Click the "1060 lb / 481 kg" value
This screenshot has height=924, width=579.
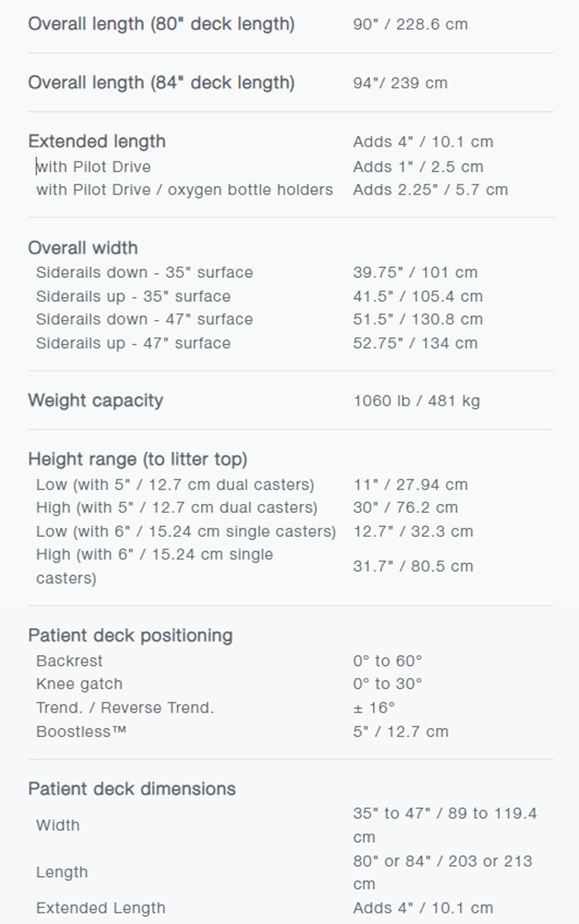(416, 401)
